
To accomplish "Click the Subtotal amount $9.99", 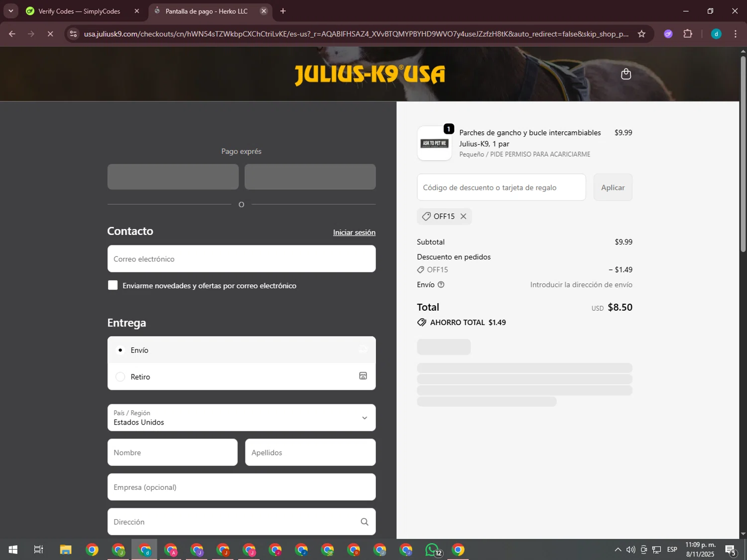I will (x=623, y=242).
